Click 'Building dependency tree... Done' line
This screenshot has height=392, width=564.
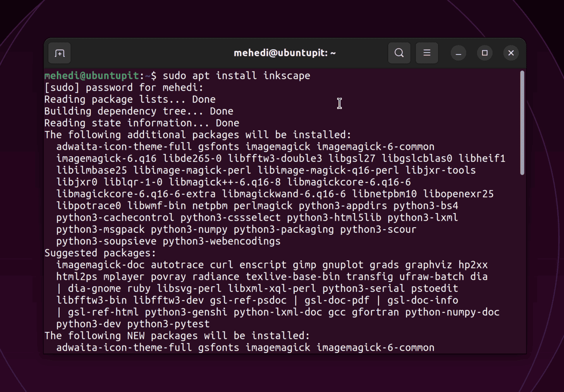click(139, 111)
